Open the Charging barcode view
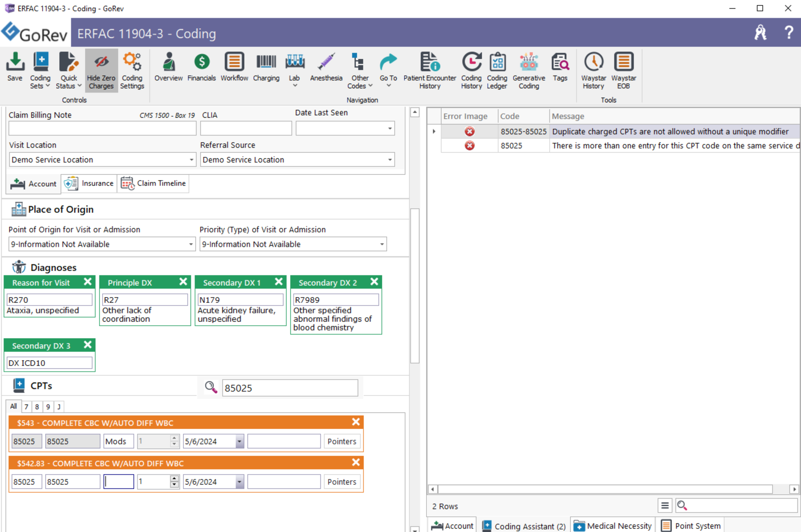Screen dimensions: 801x532 (266, 67)
